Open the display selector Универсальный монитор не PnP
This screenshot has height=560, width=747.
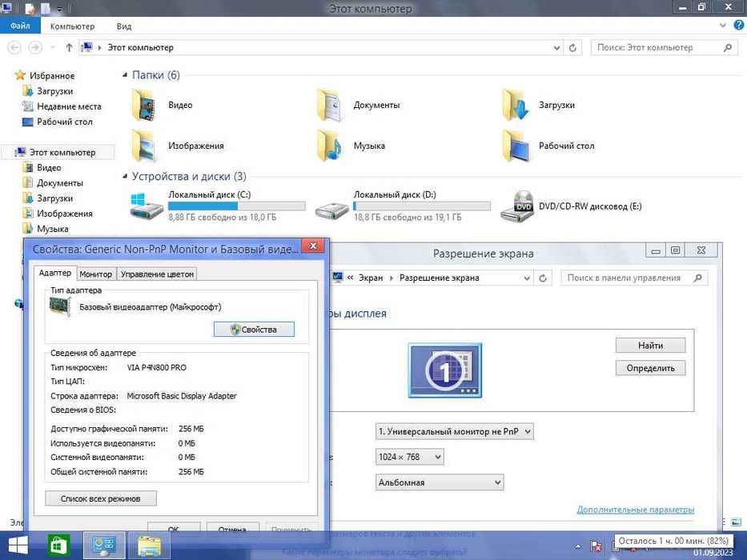tap(455, 432)
